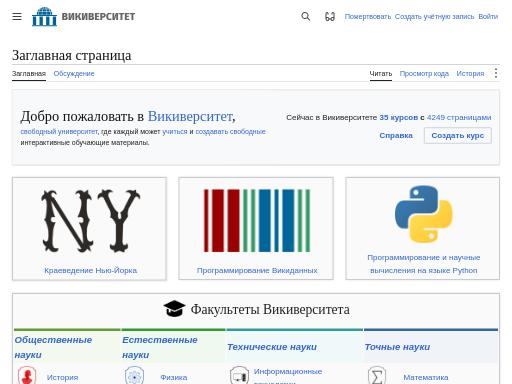Click the Wikiversity building logo
512x384 pixels.
[44, 16]
